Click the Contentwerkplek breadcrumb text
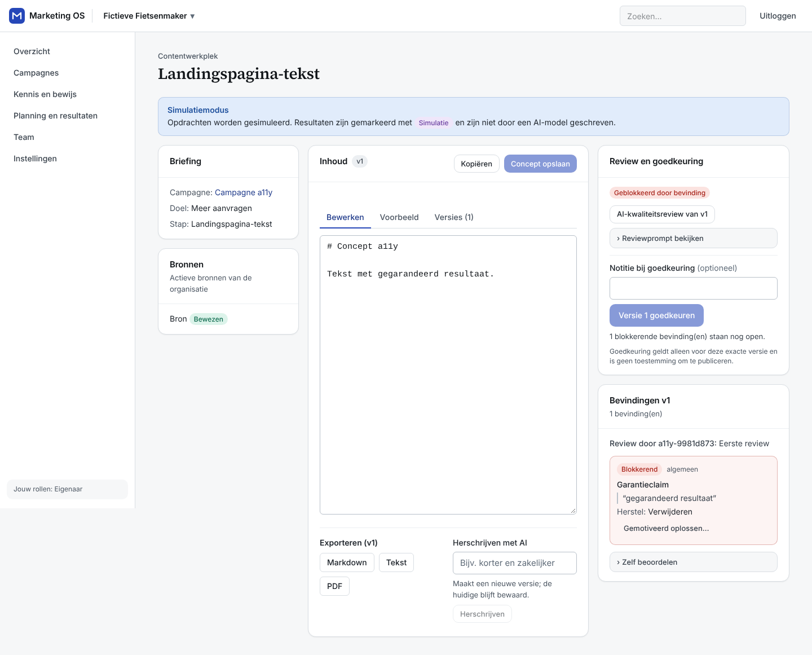 click(188, 56)
